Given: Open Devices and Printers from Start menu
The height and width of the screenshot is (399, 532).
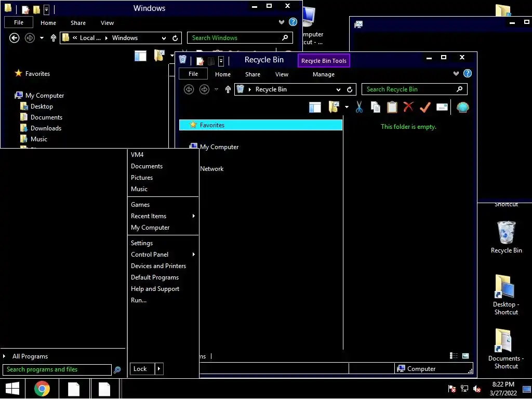Looking at the screenshot, I should pyautogui.click(x=158, y=266).
